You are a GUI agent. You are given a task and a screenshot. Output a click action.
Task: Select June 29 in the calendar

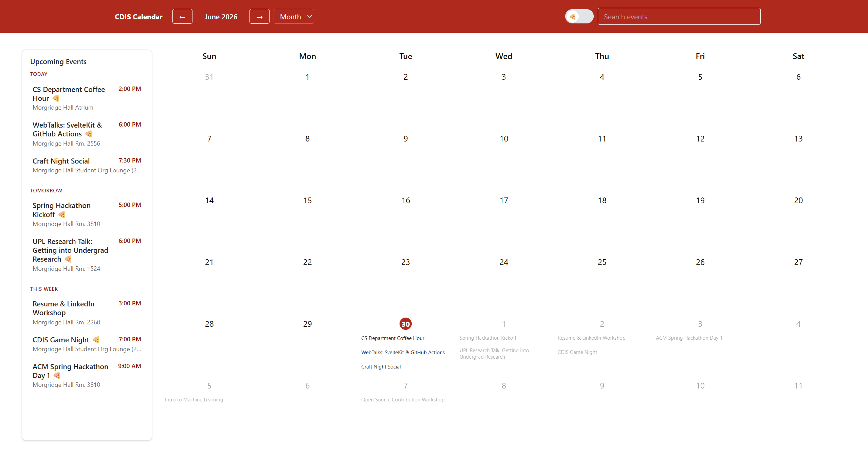click(307, 324)
